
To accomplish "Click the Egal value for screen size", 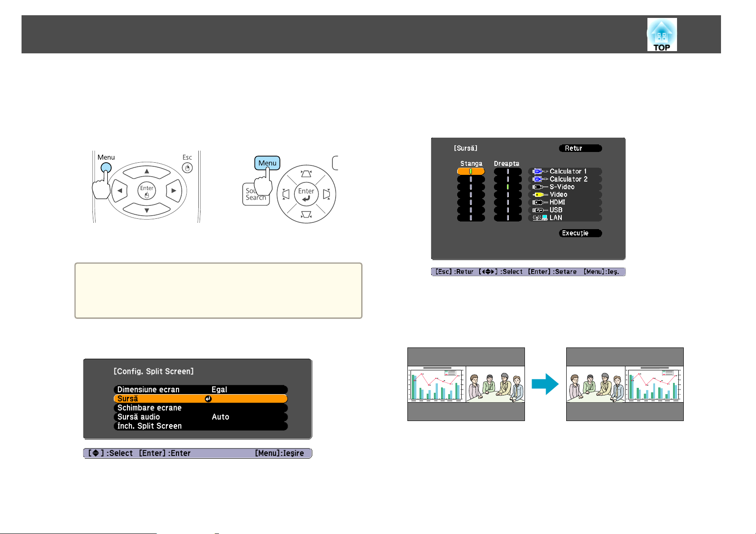I will pos(219,390).
